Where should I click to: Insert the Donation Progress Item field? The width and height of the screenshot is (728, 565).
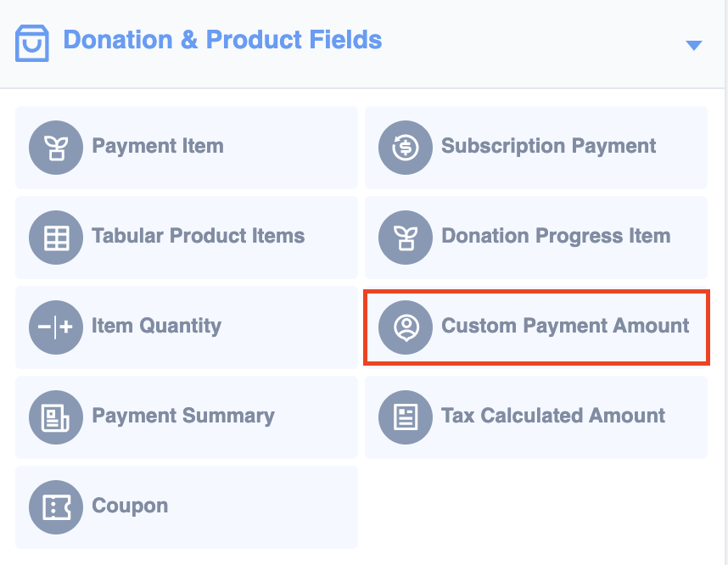pyautogui.click(x=536, y=238)
